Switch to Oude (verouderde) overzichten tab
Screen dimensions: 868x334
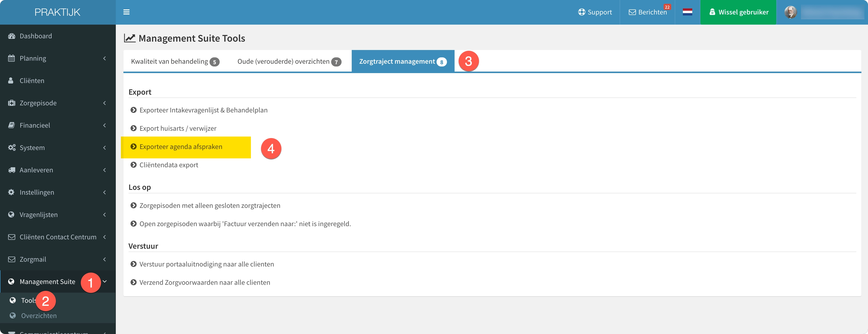point(290,61)
